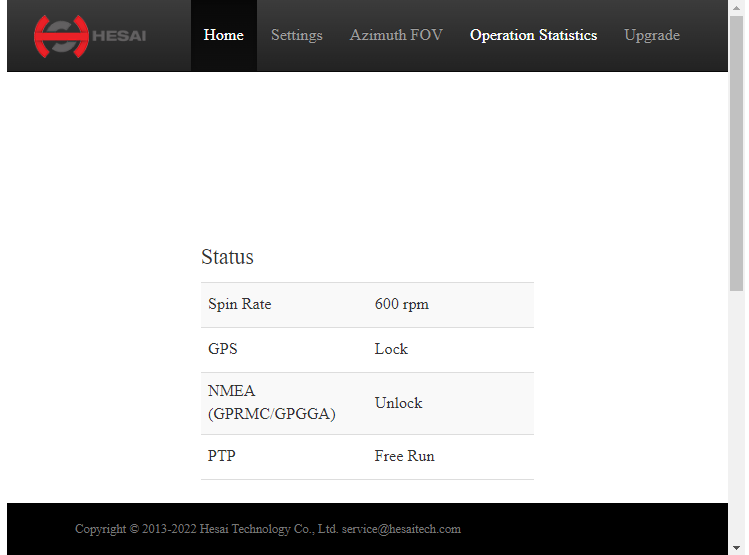
Task: Click the service@hesaitech.com email text
Action: pos(401,529)
